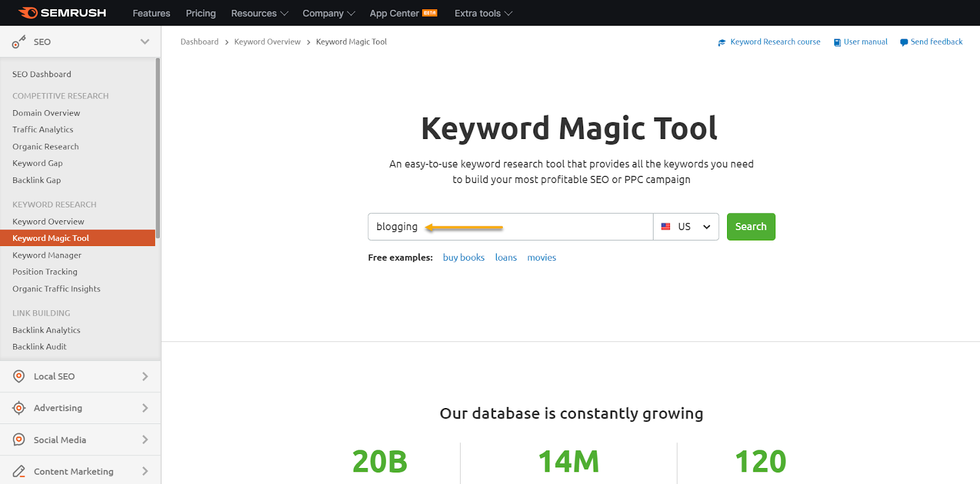Click the 'Our database is constantly growing' heading
Image resolution: width=980 pixels, height=484 pixels.
point(571,414)
